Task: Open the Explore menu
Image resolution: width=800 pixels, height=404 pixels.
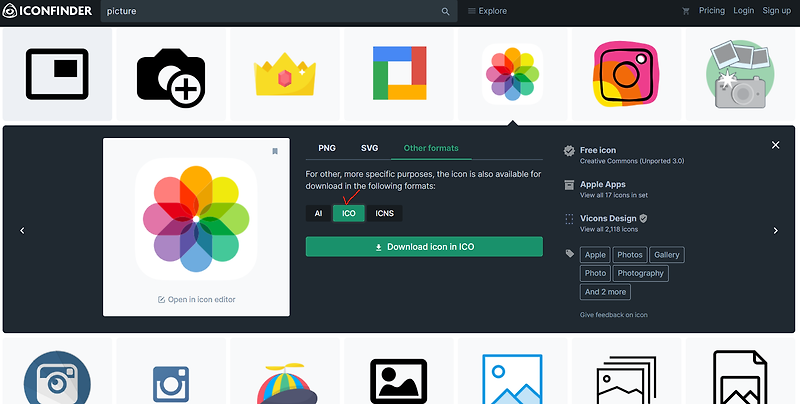Action: click(487, 11)
